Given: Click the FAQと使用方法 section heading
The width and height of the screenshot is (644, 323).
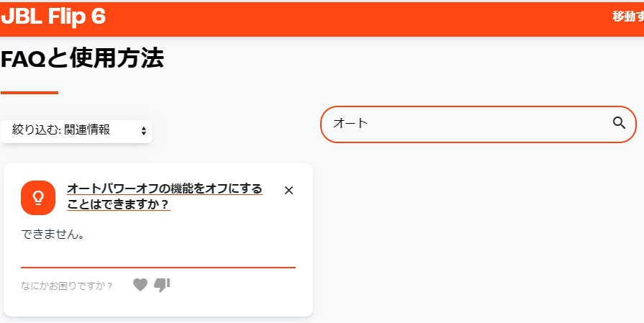Looking at the screenshot, I should click(x=82, y=58).
